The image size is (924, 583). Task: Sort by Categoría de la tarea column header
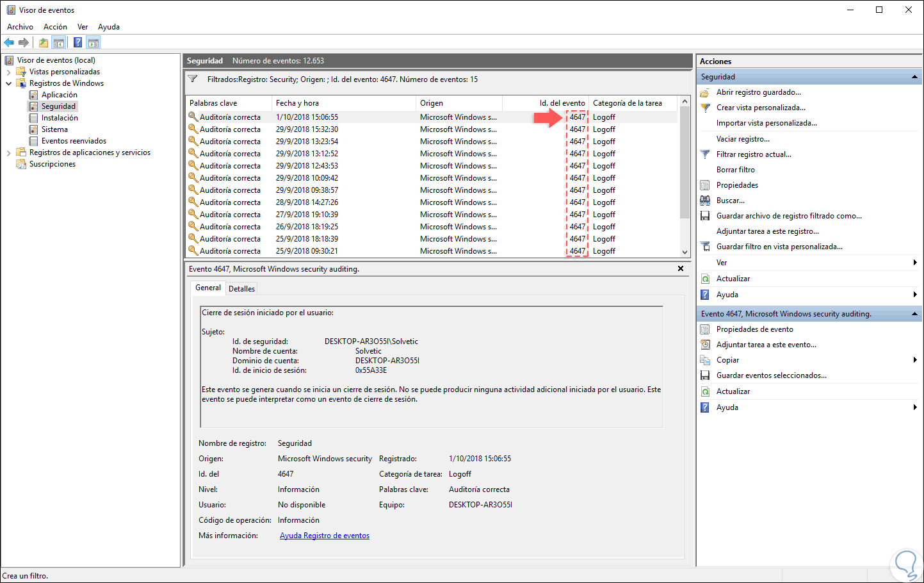pos(633,103)
